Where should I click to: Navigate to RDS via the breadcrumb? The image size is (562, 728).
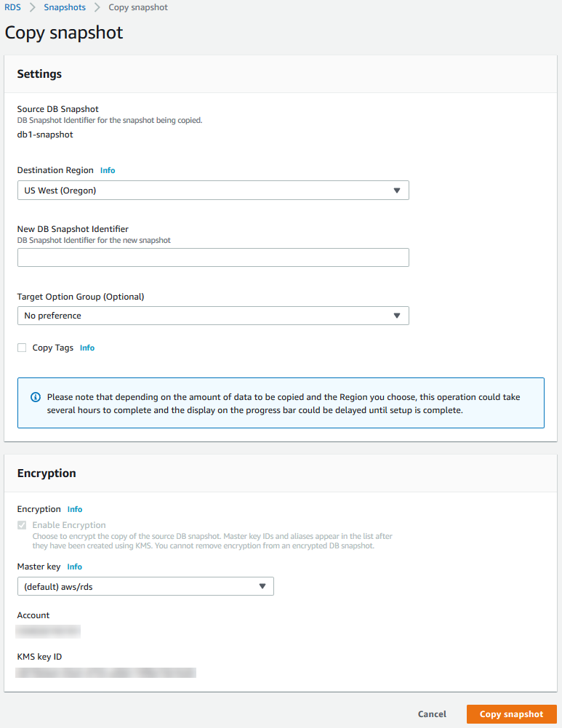tap(13, 7)
